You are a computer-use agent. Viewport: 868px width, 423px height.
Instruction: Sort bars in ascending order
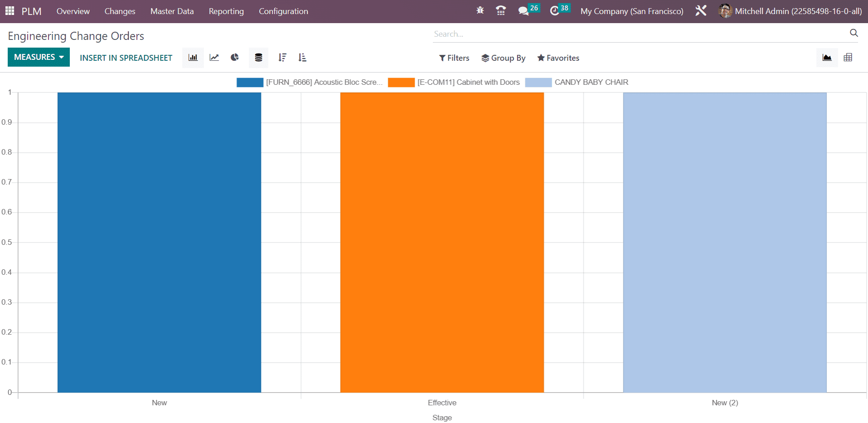tap(302, 58)
